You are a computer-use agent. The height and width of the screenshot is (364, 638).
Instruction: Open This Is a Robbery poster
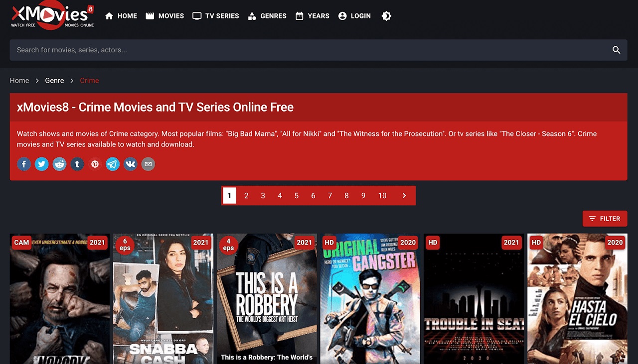tap(267, 299)
